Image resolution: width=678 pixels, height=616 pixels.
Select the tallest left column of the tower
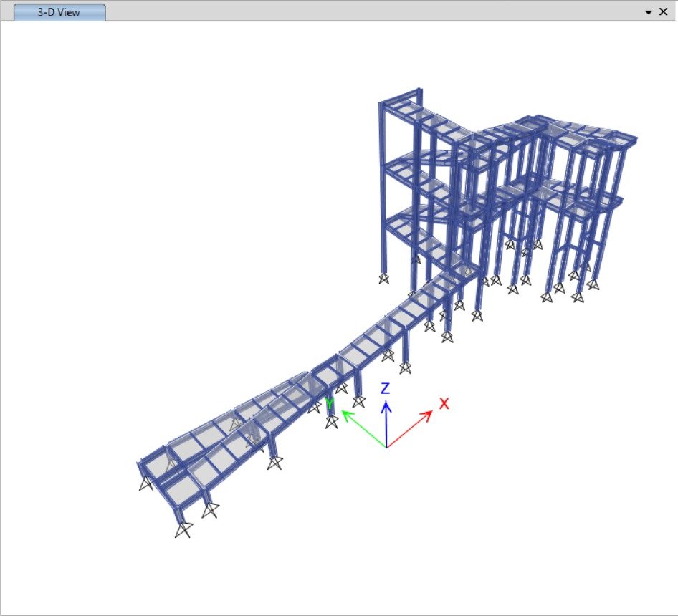(382, 186)
